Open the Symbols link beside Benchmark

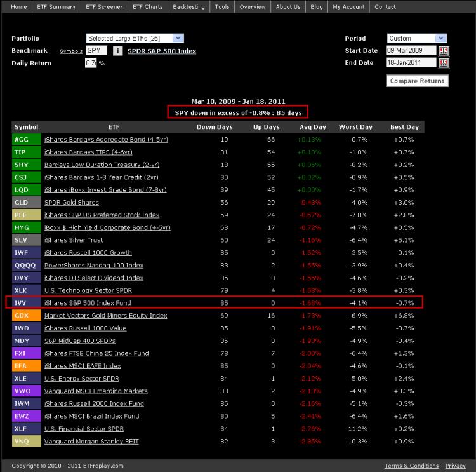point(71,51)
